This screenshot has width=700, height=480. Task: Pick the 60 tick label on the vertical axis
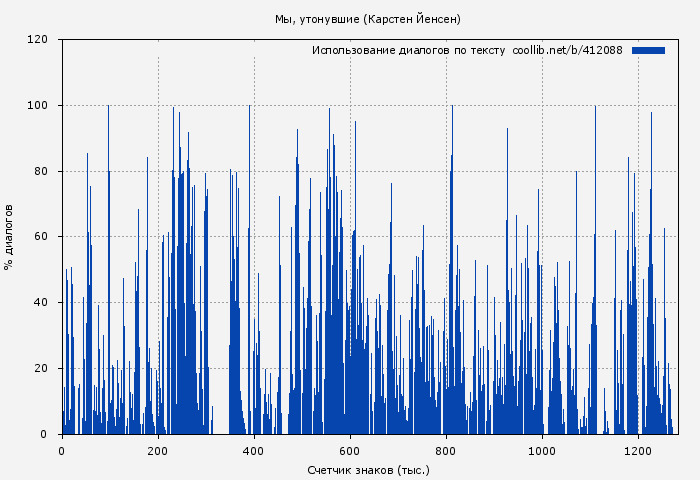(41, 237)
